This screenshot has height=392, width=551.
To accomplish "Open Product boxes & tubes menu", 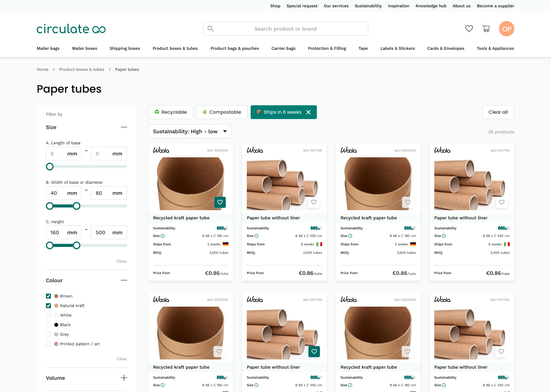I will pos(175,49).
